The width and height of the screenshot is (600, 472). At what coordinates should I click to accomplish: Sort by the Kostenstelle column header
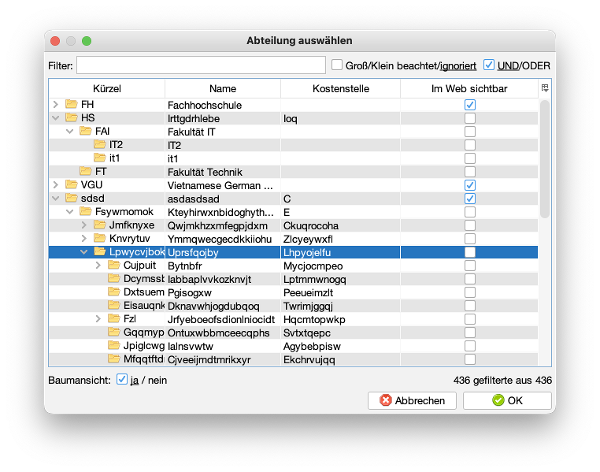[340, 89]
